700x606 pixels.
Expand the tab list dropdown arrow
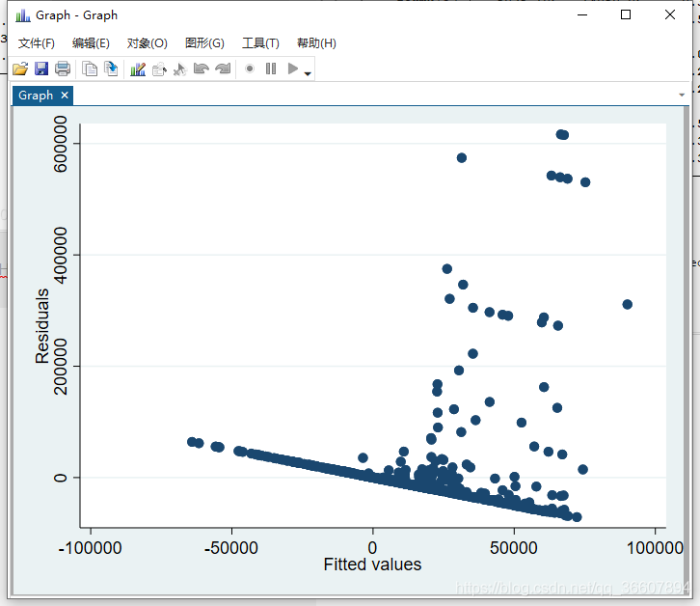682,95
